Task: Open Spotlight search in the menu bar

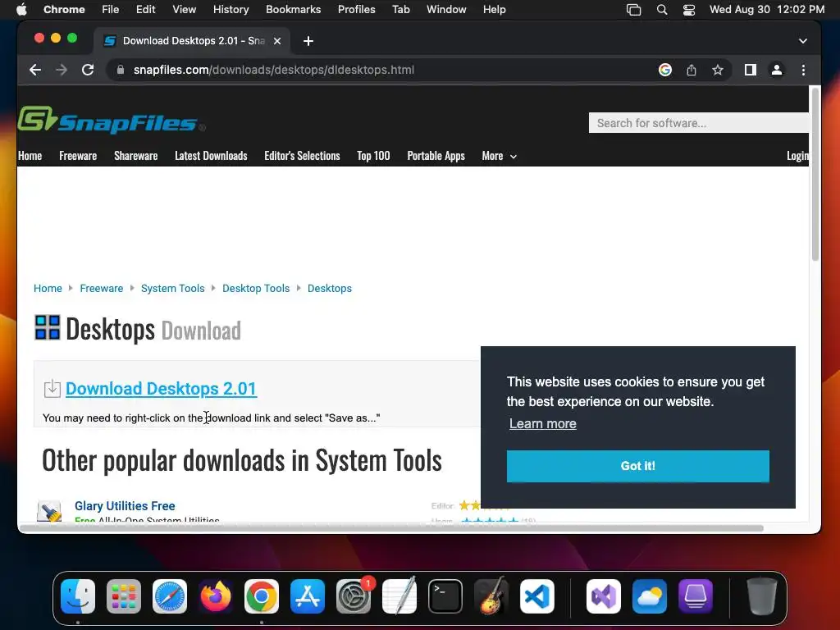Action: tap(662, 10)
